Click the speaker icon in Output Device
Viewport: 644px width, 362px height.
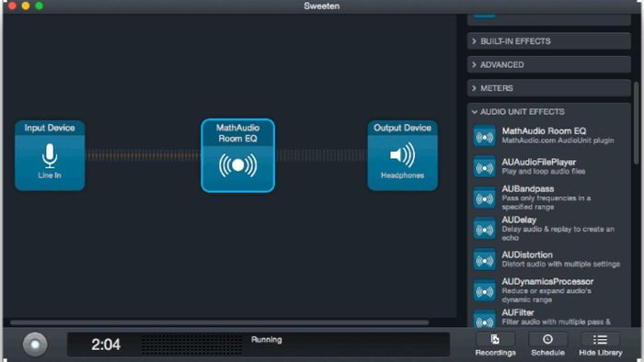click(403, 154)
